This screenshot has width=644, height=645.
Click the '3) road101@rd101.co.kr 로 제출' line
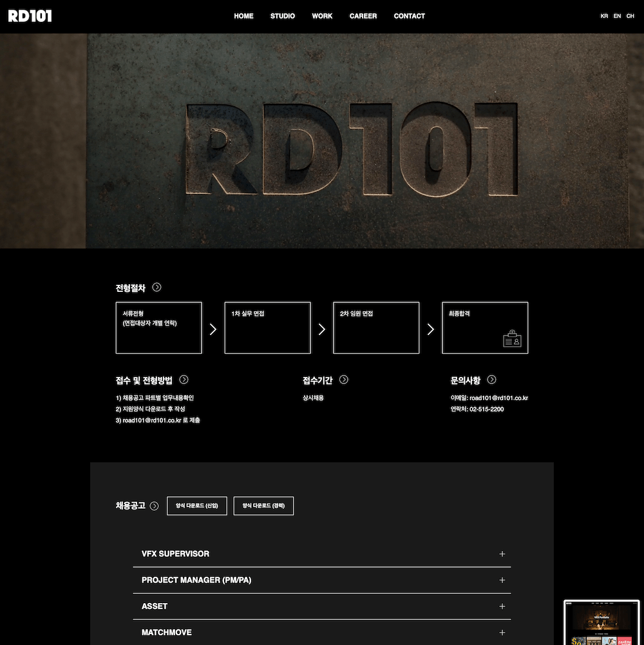coord(158,420)
